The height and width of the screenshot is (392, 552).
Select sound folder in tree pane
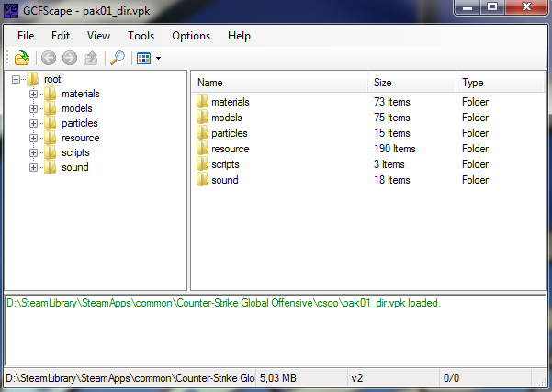(75, 167)
